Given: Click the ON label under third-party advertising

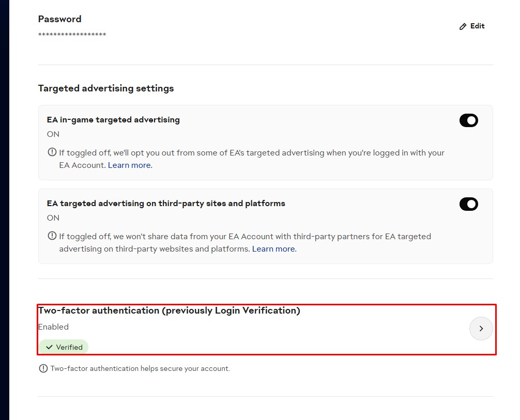Looking at the screenshot, I should coord(53,218).
